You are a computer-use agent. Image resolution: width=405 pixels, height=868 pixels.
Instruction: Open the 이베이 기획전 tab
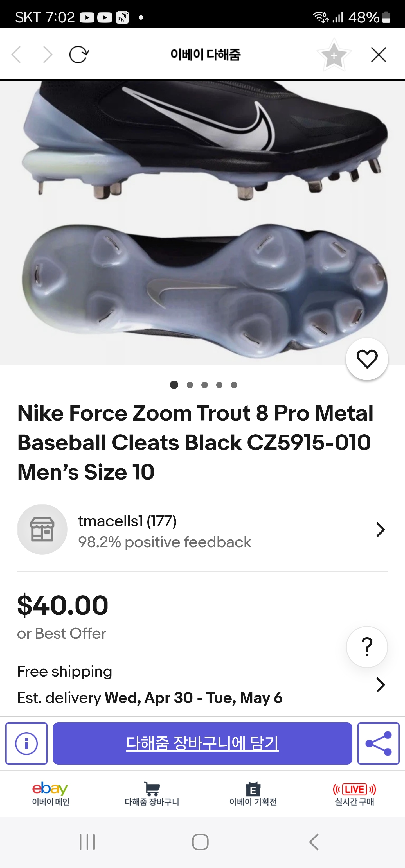click(x=253, y=794)
